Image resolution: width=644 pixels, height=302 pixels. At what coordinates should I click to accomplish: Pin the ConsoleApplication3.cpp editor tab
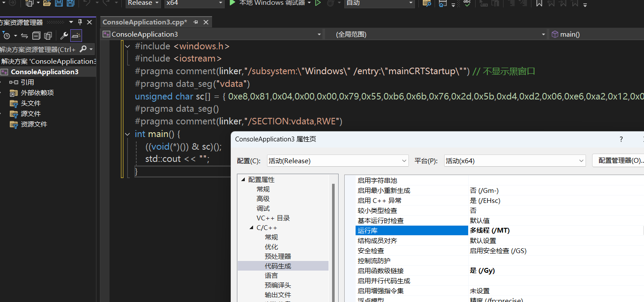coord(195,22)
